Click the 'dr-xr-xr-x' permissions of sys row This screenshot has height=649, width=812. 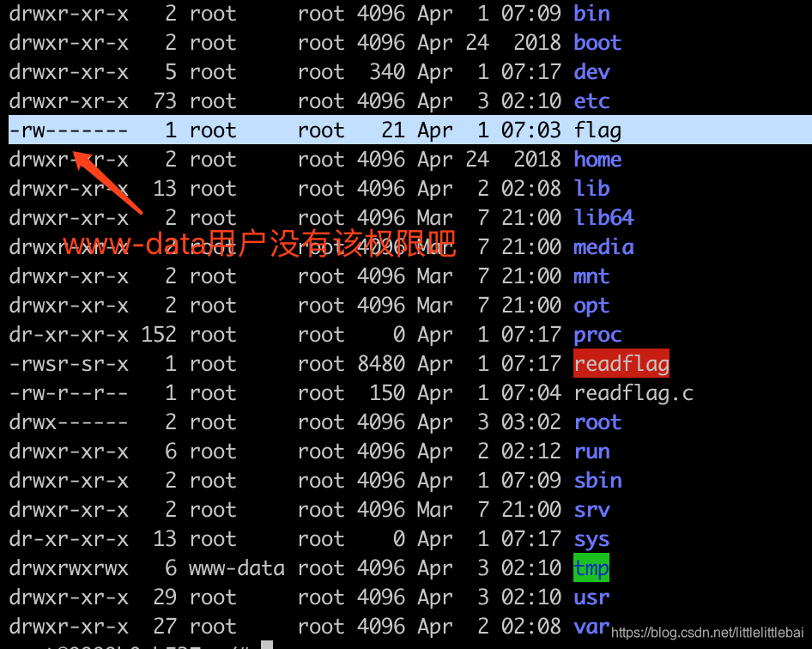pos(69,539)
